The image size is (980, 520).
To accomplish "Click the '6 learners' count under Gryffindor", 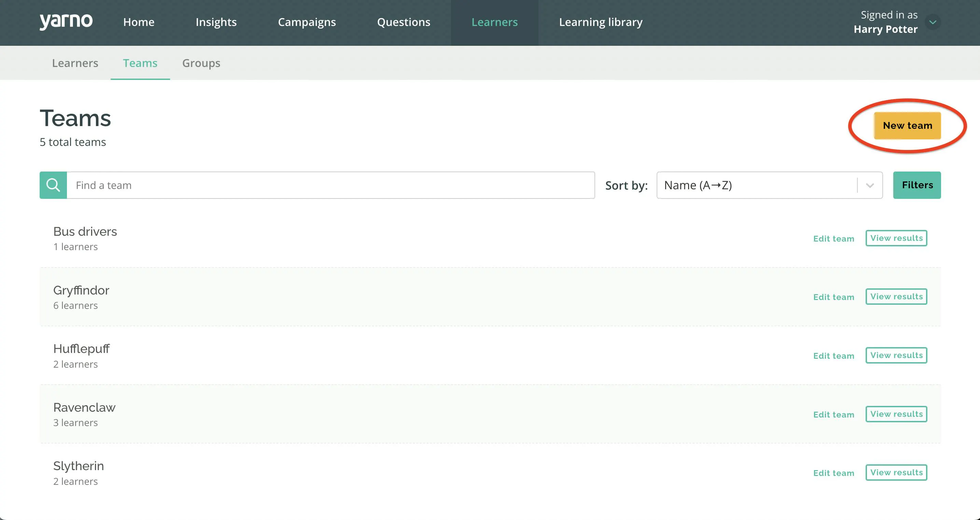I will coord(75,305).
